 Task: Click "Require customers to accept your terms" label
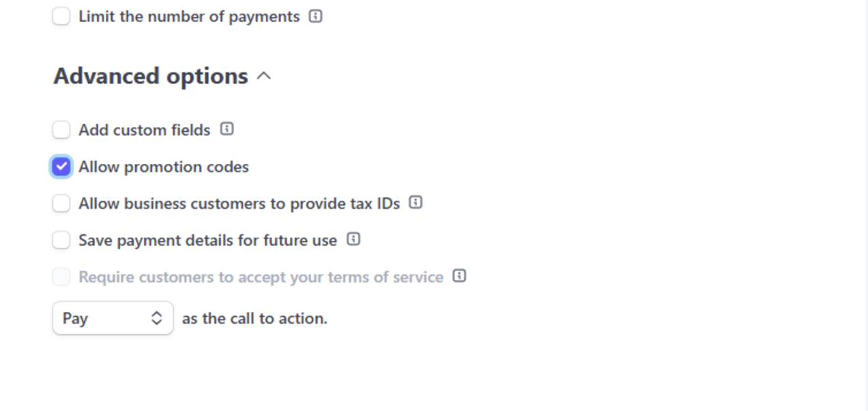point(261,277)
